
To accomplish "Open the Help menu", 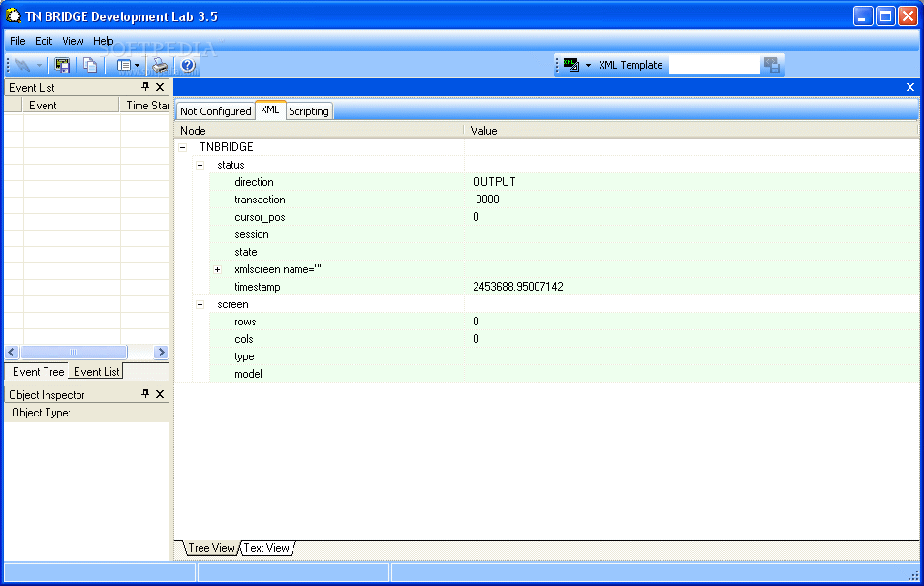I will tap(103, 41).
